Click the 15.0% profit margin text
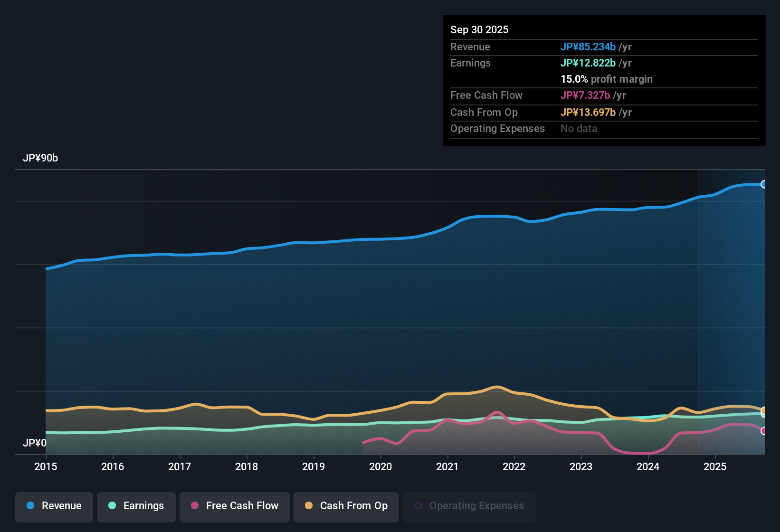The image size is (780, 532). (606, 79)
